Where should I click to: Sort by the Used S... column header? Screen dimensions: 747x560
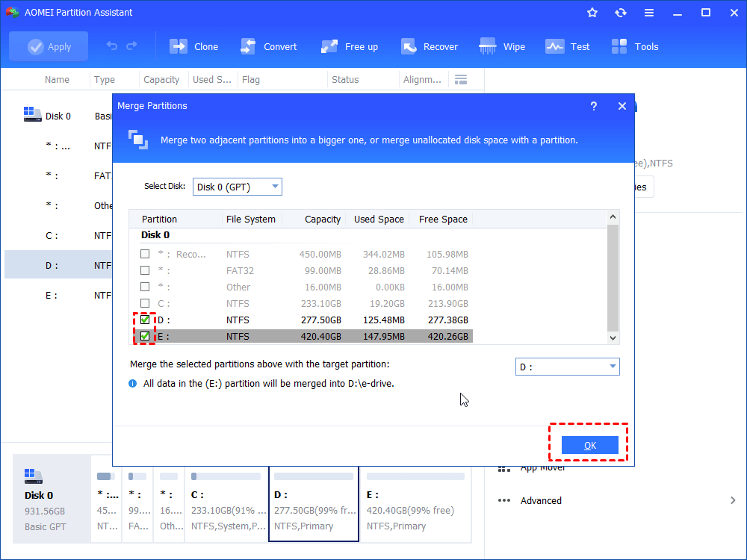pos(211,80)
